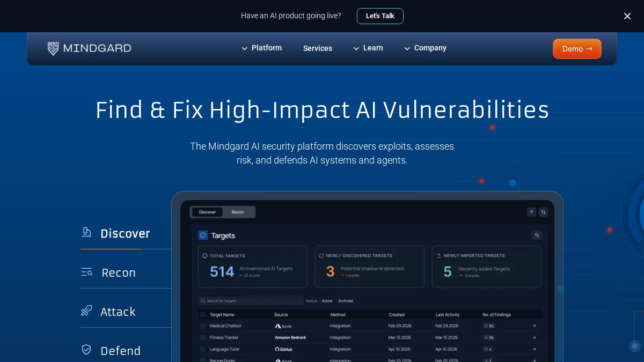Click the Amazon Bedrock source cell

pos(290,338)
